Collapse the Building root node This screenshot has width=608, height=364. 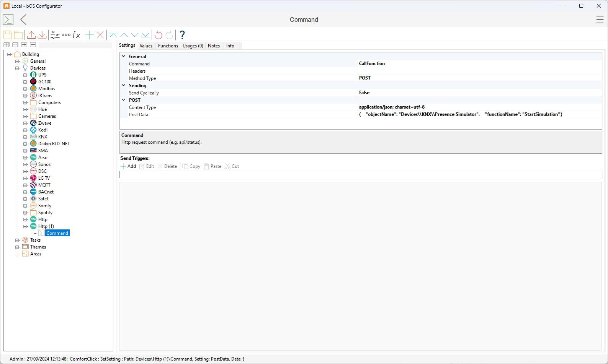click(x=9, y=54)
